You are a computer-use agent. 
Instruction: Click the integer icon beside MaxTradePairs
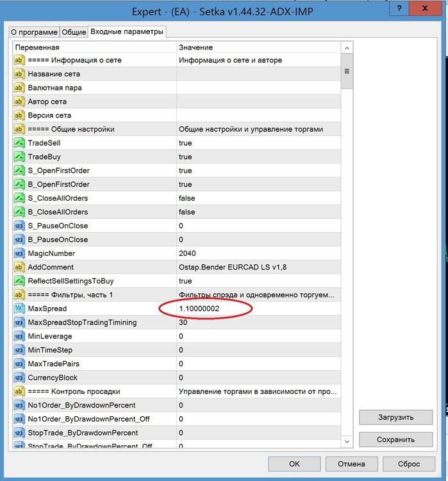19,364
